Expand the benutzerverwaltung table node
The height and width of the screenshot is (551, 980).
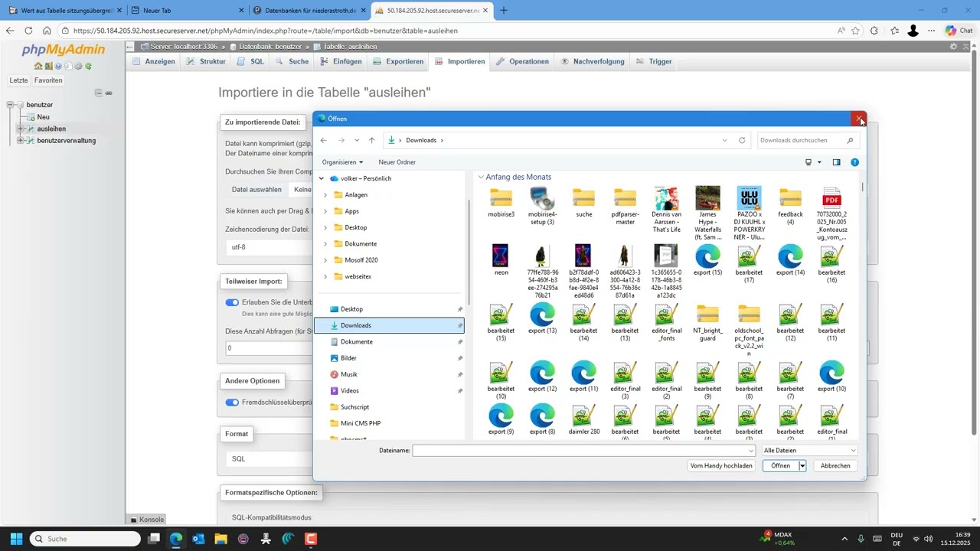coord(21,140)
